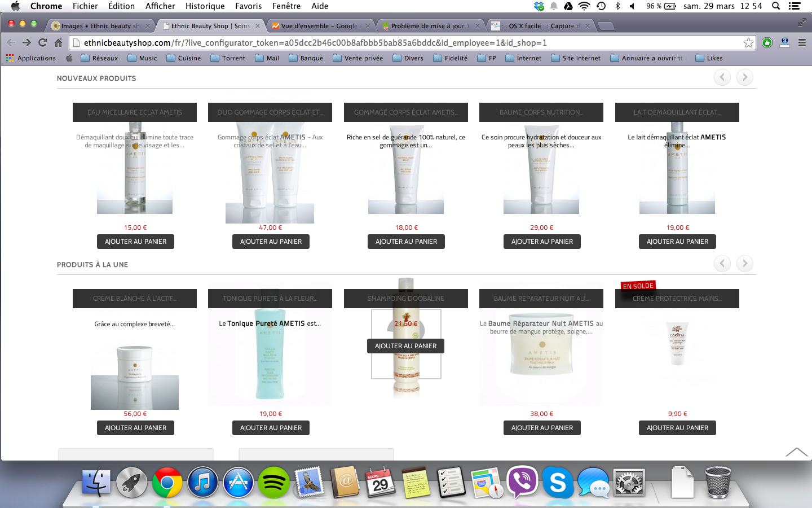
Task: Add Baume Réparateur Nuit to cart
Action: point(542,428)
